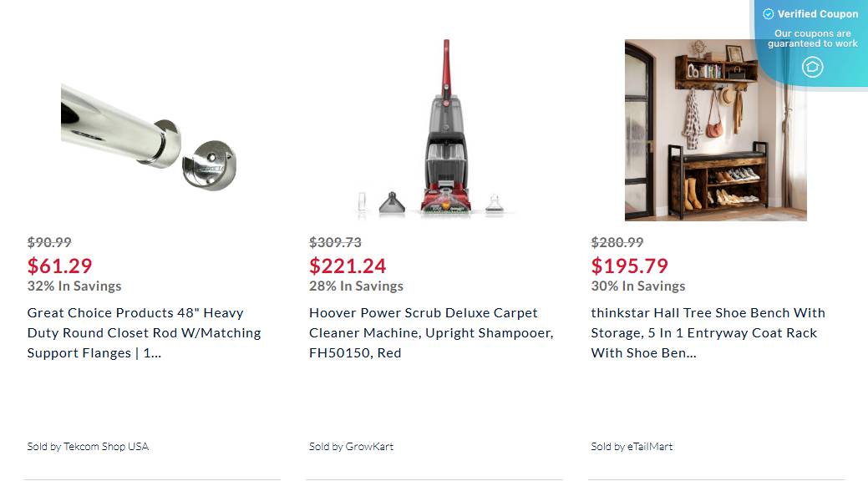This screenshot has width=868, height=481.
Task: Click the 32% In Savings label
Action: [x=74, y=286]
